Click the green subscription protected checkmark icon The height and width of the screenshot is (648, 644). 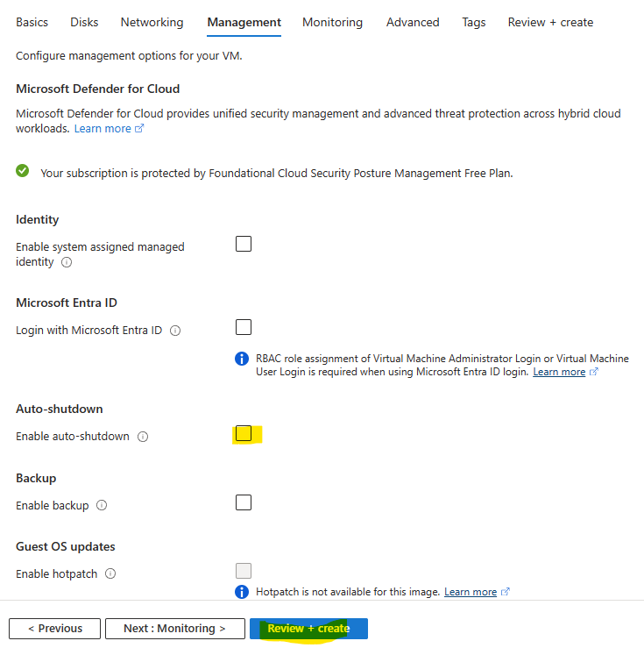22,171
